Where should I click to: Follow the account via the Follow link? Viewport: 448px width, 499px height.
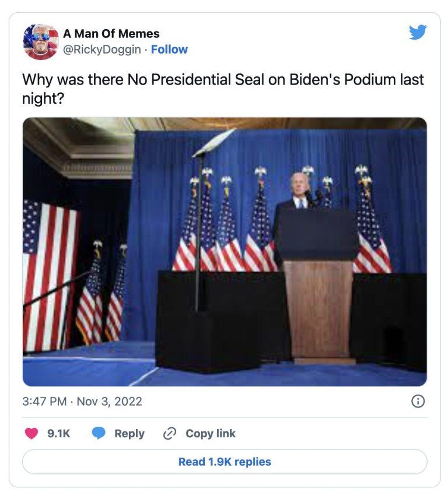[x=169, y=50]
